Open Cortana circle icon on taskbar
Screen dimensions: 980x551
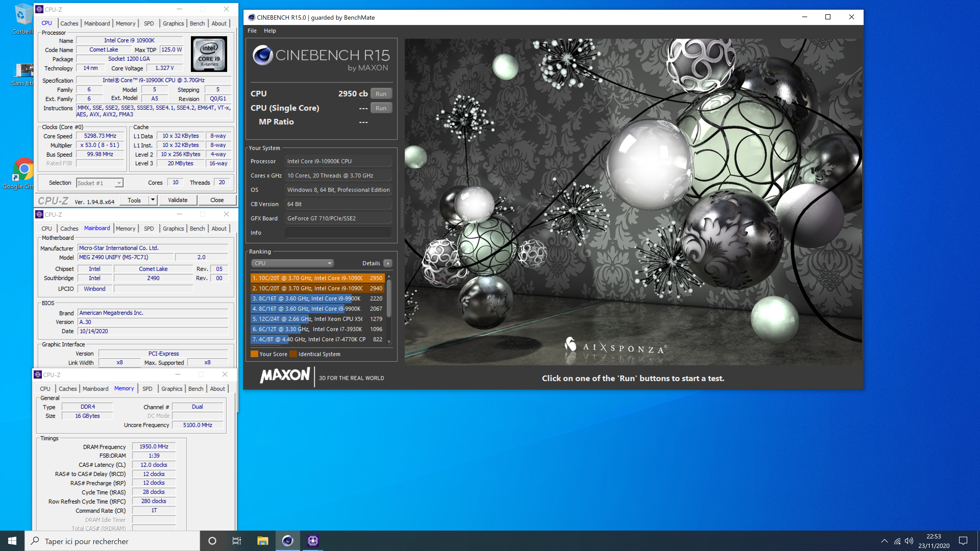212,541
